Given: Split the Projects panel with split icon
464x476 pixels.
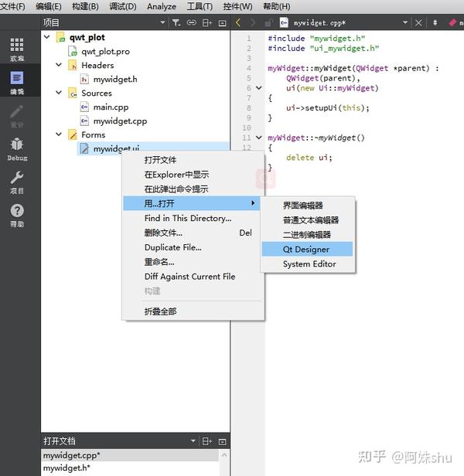Looking at the screenshot, I should [207, 22].
